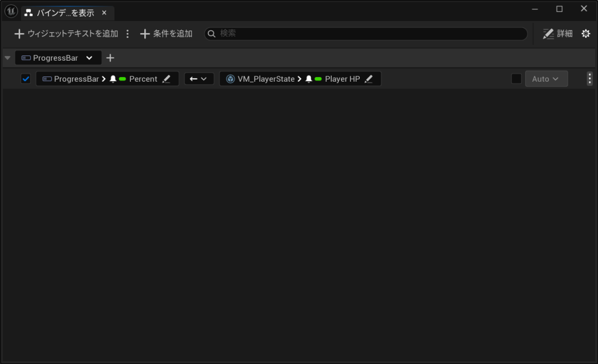This screenshot has height=364, width=598.
Task: Open the three-dot options beside ウィジェットテキストを追加
Action: pos(128,34)
